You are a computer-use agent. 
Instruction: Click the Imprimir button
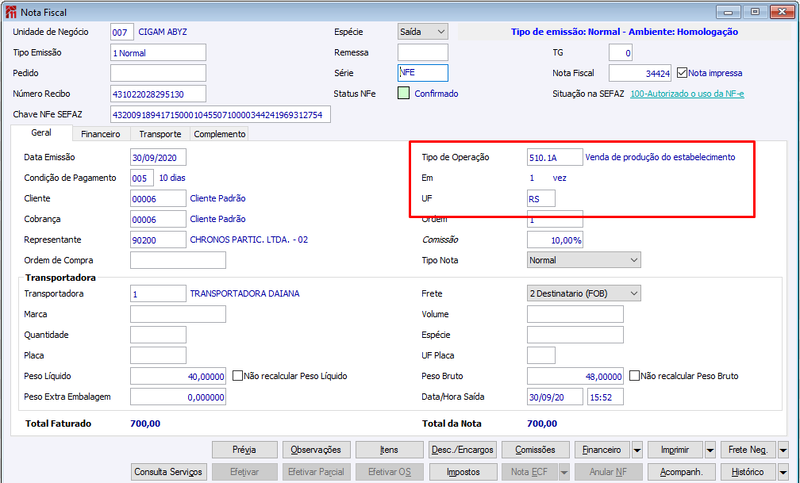[675, 450]
